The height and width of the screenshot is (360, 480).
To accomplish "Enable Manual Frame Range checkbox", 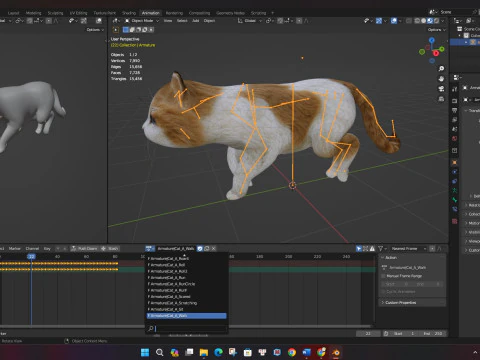I will [383, 276].
